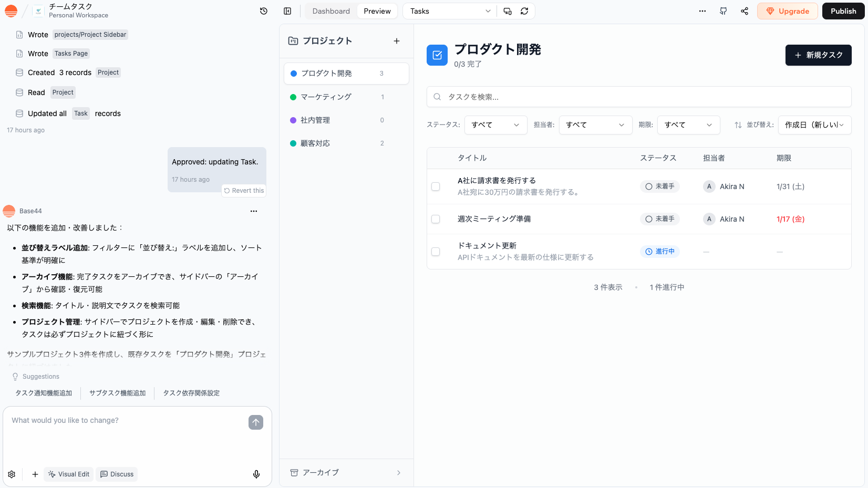The height and width of the screenshot is (488, 868).
Task: Click the purple 社内管理 project color dot
Action: pyautogui.click(x=293, y=120)
